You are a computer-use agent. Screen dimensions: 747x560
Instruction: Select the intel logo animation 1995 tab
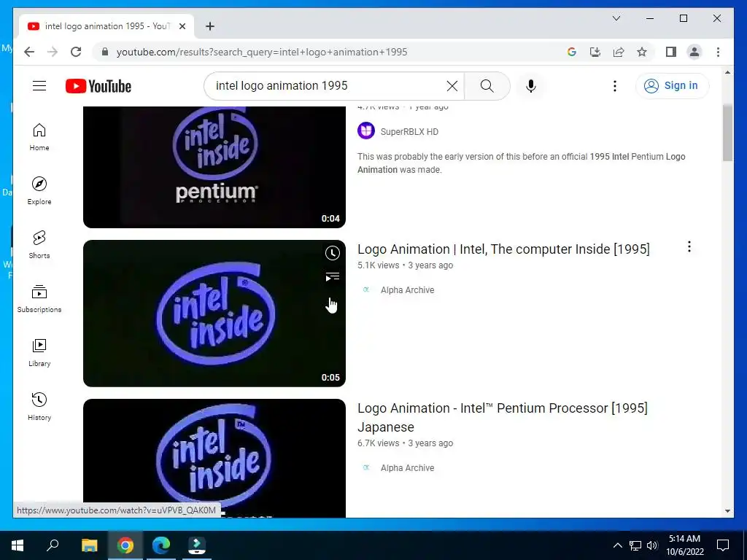(107, 26)
